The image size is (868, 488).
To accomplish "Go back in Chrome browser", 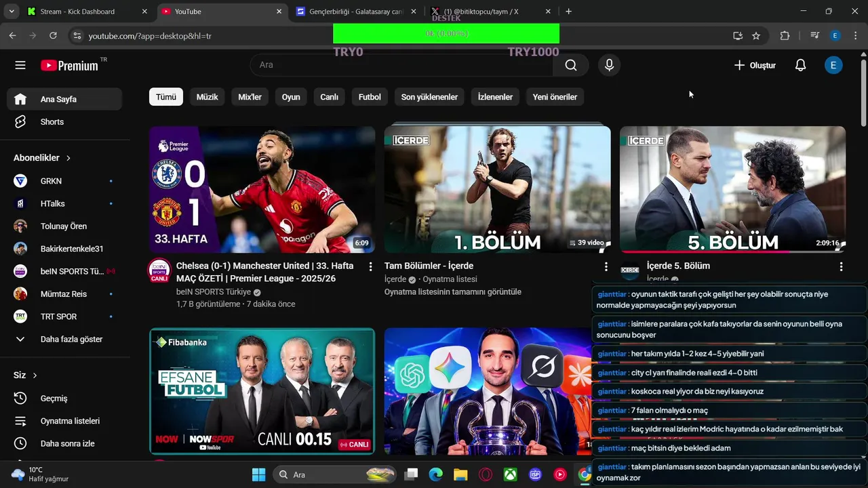I will coord(13,35).
